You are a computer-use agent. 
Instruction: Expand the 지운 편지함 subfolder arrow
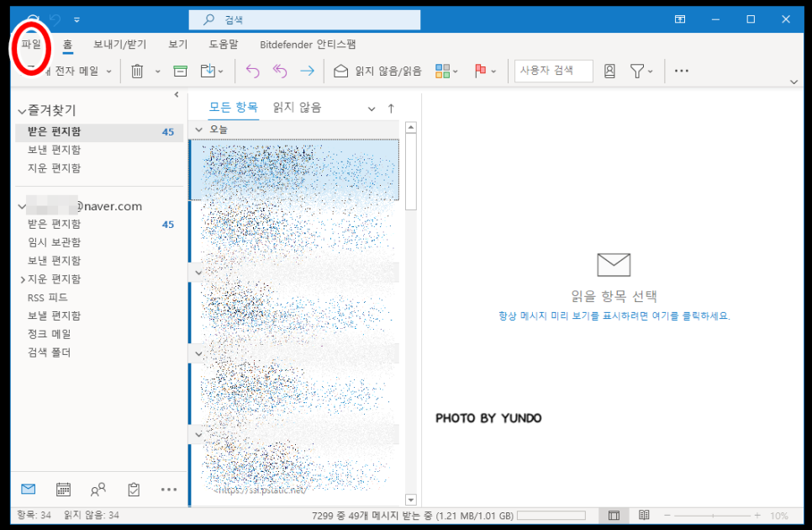pos(22,279)
